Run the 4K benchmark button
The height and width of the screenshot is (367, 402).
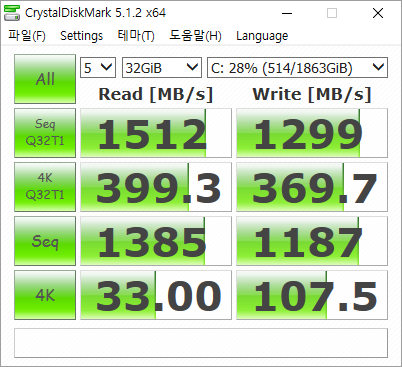coord(45,295)
